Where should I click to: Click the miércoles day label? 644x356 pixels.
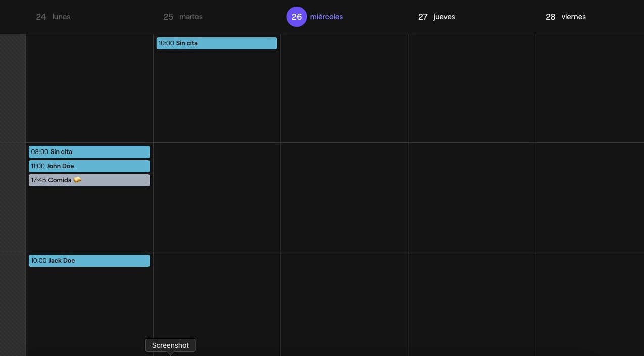[x=326, y=17]
